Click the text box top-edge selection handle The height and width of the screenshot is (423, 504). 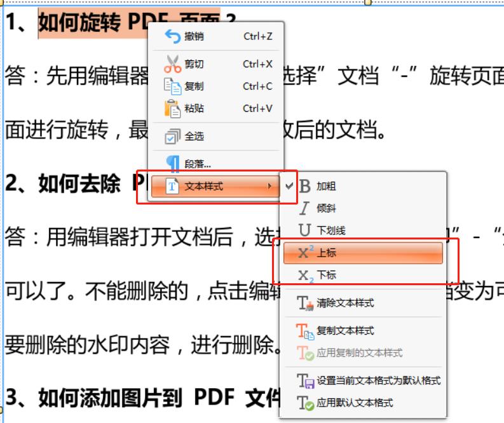coord(367,2)
